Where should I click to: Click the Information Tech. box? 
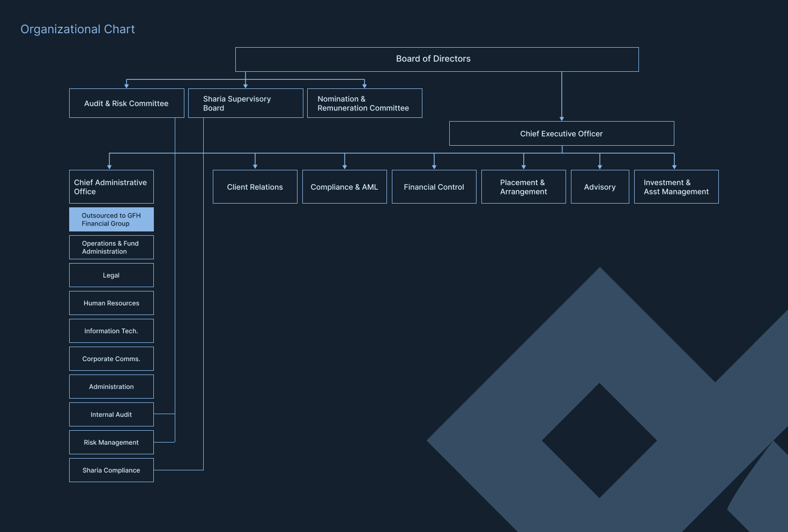[x=111, y=331]
